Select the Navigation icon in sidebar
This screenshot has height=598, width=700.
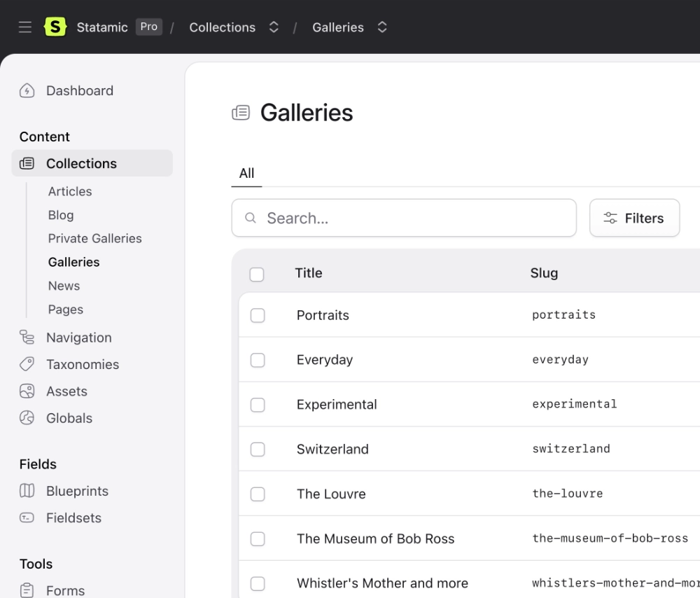[x=26, y=338]
